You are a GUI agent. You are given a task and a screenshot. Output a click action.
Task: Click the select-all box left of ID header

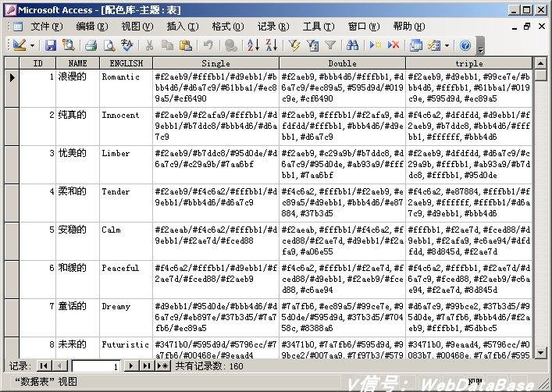[12, 63]
